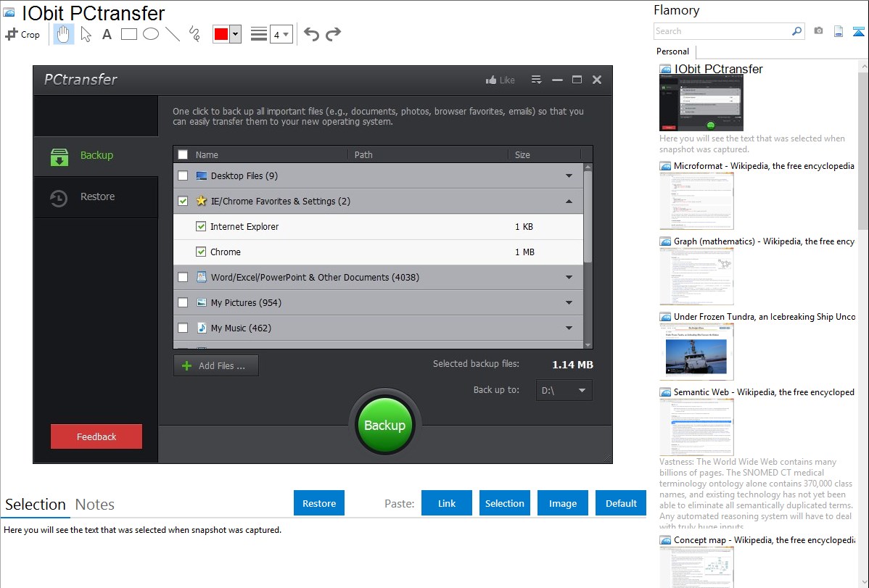This screenshot has width=869, height=588.
Task: Open the line width dropdown showing 4
Action: [281, 34]
